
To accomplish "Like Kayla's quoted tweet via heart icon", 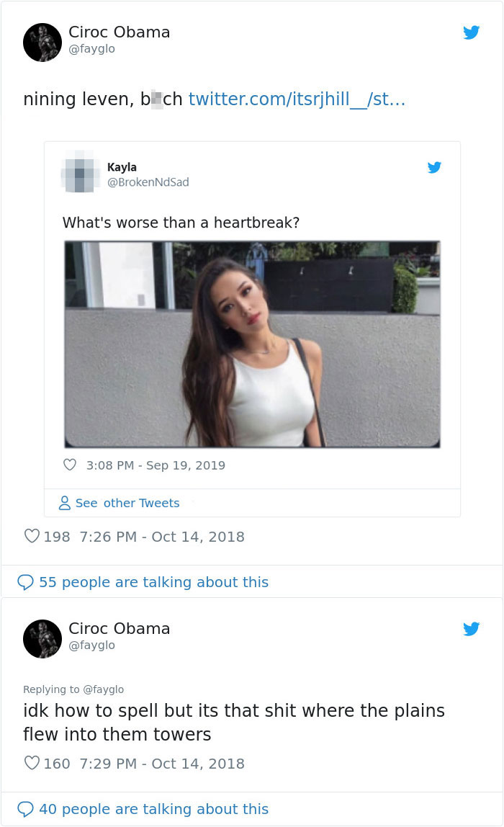I will click(x=70, y=465).
